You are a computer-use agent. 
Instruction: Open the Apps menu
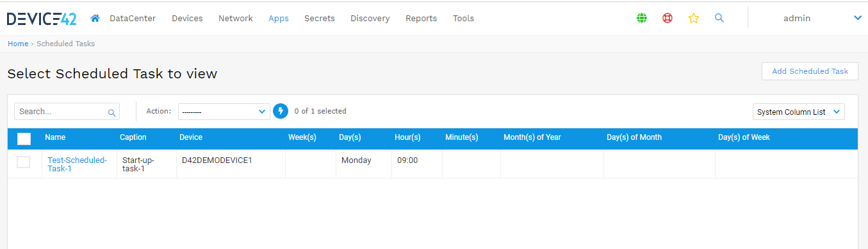(279, 19)
